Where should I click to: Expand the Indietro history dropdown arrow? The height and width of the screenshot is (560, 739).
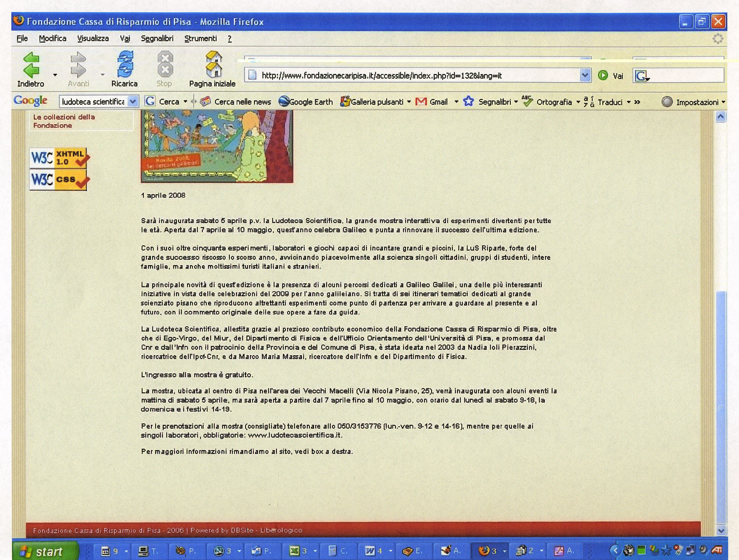click(55, 75)
